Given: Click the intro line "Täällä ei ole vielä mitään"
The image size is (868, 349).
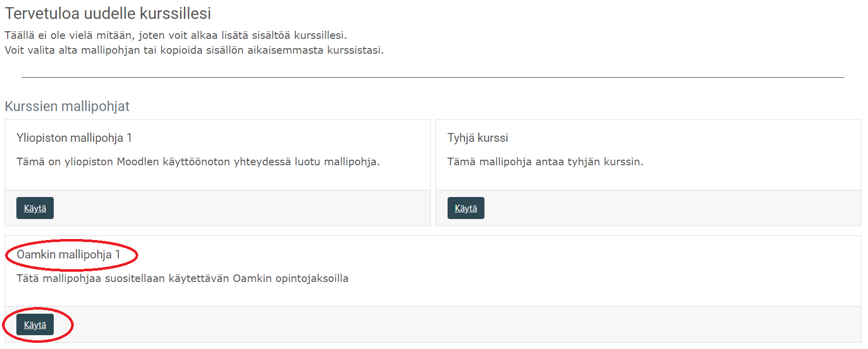Looking at the screenshot, I should tap(176, 35).
